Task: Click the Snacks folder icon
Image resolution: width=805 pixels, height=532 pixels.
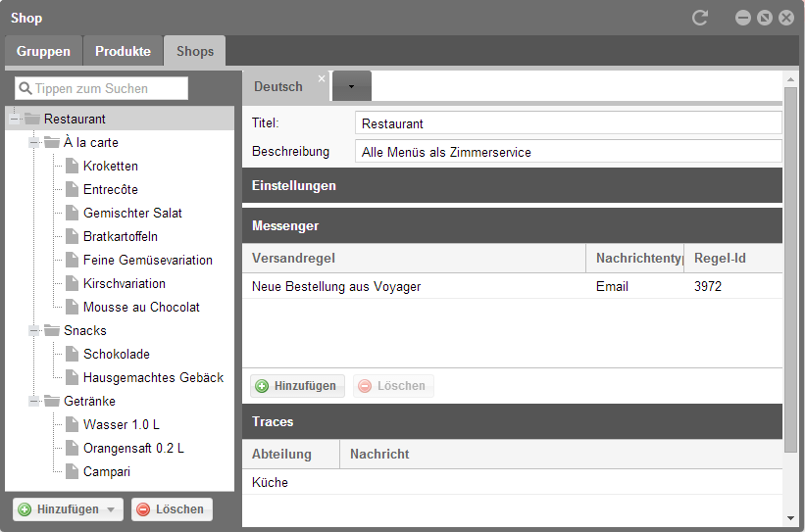Action: coord(52,330)
